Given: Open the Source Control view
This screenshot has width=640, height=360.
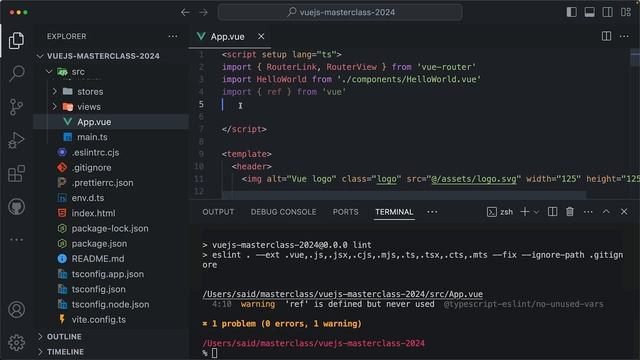Looking at the screenshot, I should [x=16, y=107].
